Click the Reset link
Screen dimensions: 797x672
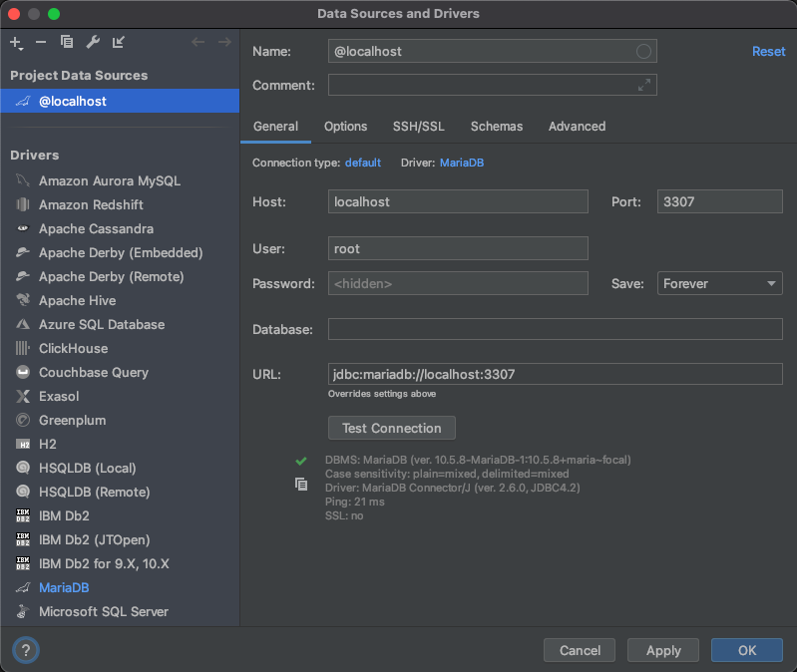(768, 51)
